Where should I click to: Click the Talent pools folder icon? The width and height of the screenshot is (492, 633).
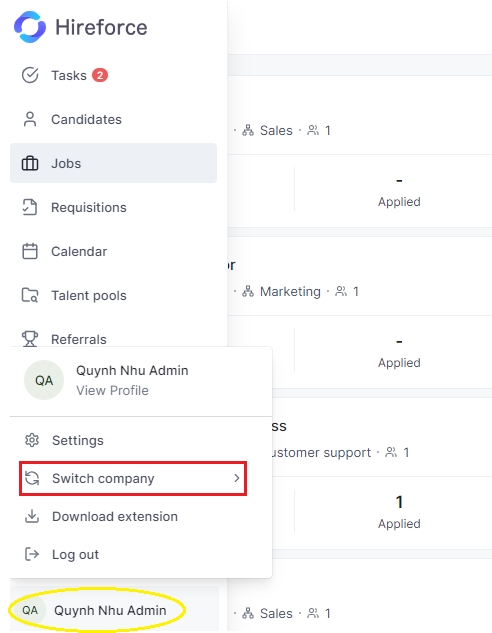click(30, 295)
